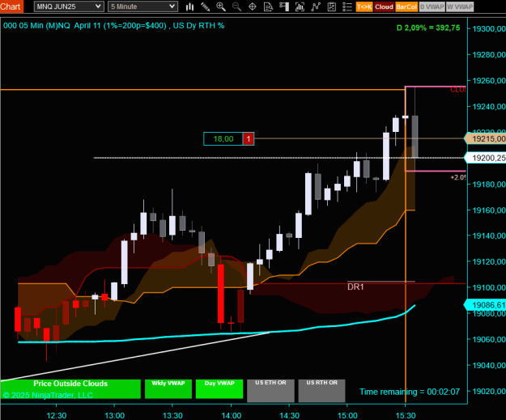Click the Time remaining countdown text

pyautogui.click(x=410, y=392)
